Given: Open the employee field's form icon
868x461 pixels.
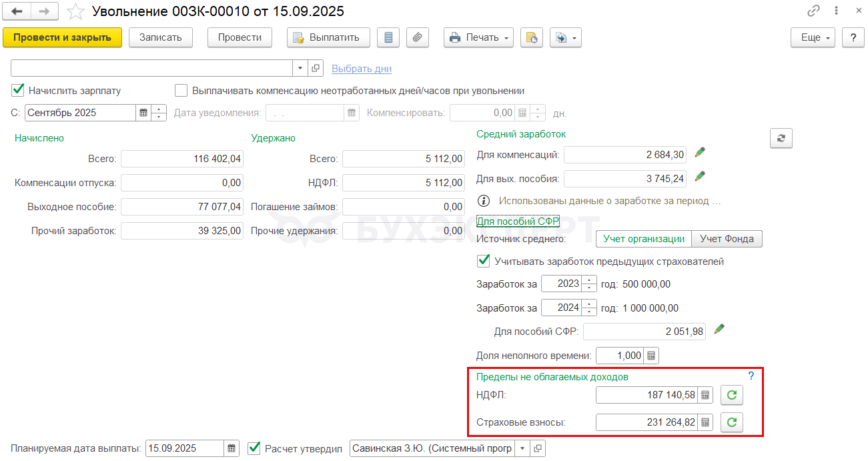Looking at the screenshot, I should (316, 68).
